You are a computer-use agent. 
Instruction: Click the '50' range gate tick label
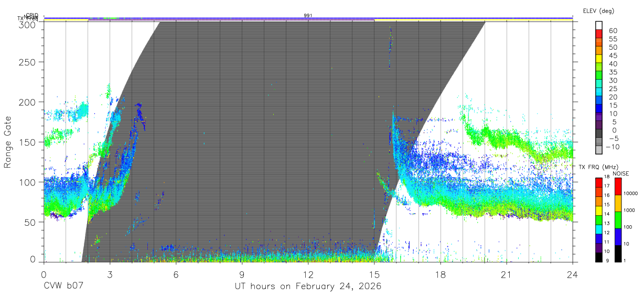pyautogui.click(x=30, y=222)
